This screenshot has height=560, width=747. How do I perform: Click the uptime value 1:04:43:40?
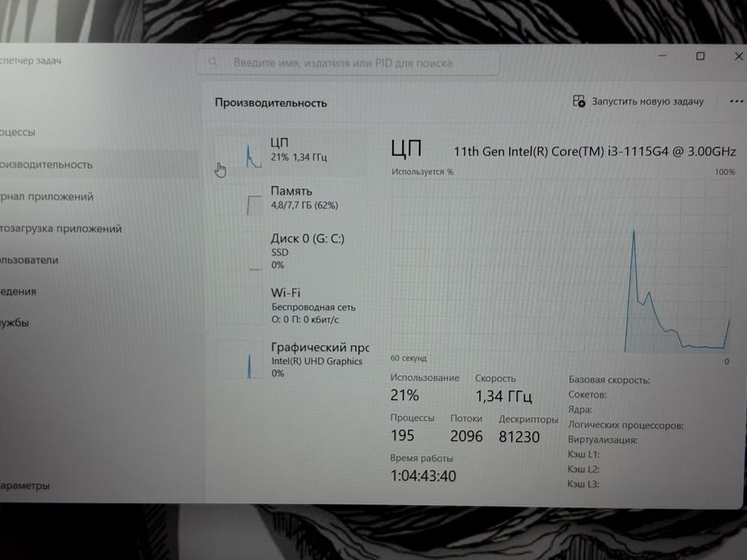point(423,476)
